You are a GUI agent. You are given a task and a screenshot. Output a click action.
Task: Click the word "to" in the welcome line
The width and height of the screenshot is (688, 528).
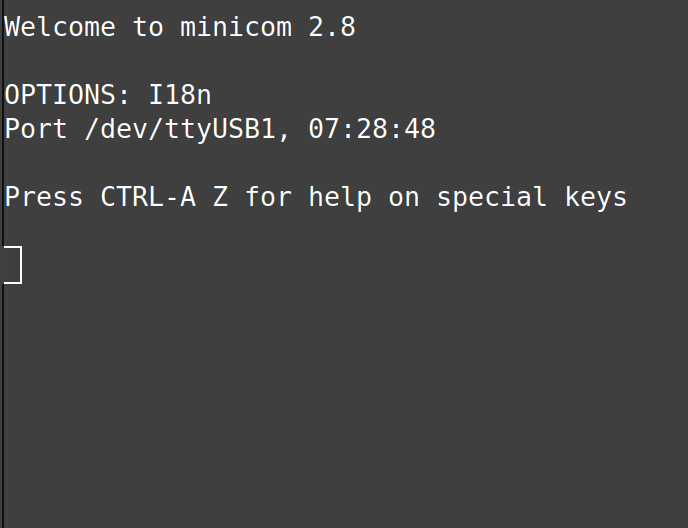(x=148, y=27)
